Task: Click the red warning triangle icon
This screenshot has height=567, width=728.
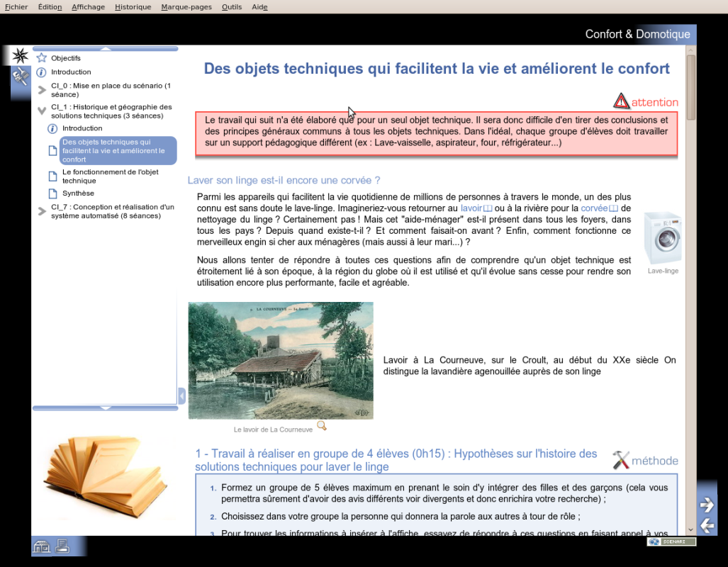Action: coord(621,101)
